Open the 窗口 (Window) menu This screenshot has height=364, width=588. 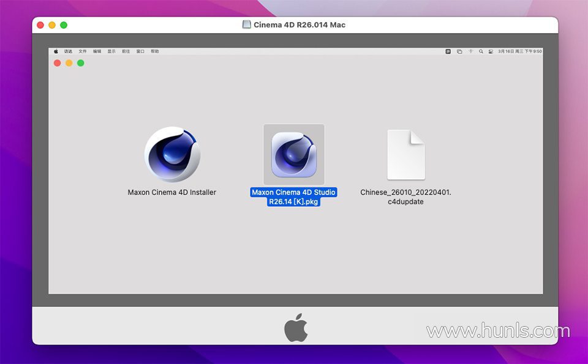[140, 51]
